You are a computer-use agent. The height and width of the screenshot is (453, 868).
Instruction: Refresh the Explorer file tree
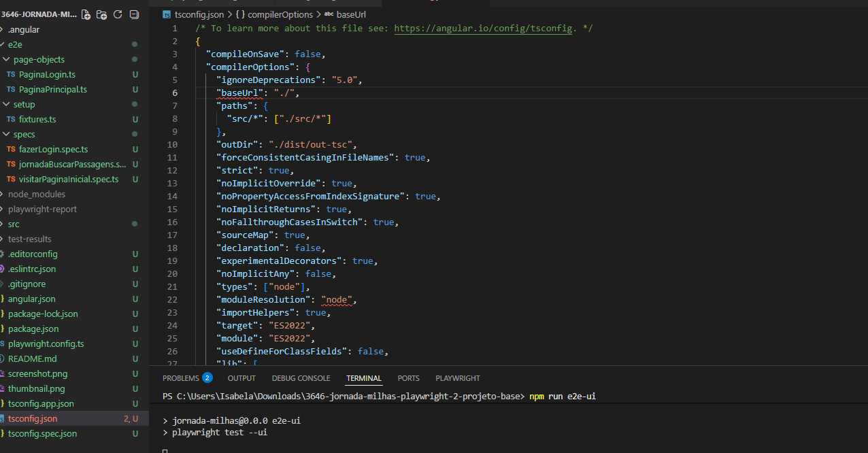point(118,14)
